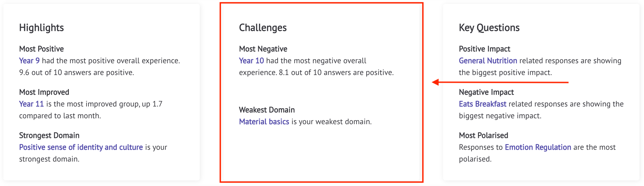Viewport: 644px width, 186px height.
Task: Open the General Nutrition link
Action: pyautogui.click(x=488, y=61)
